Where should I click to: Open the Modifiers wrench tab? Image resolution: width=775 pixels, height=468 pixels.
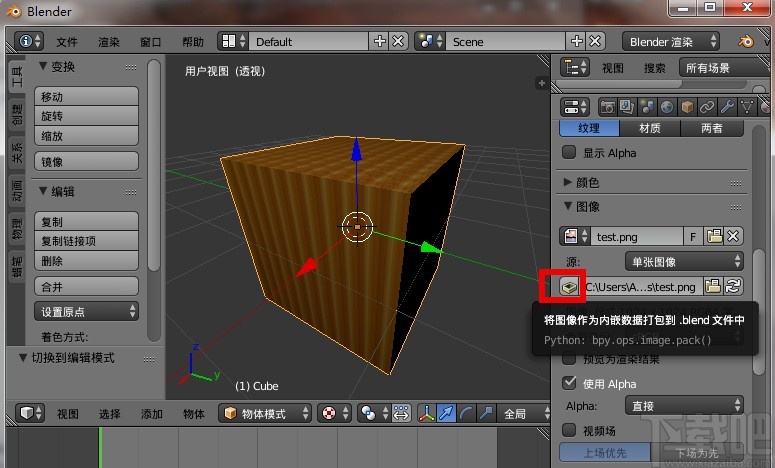pos(727,107)
